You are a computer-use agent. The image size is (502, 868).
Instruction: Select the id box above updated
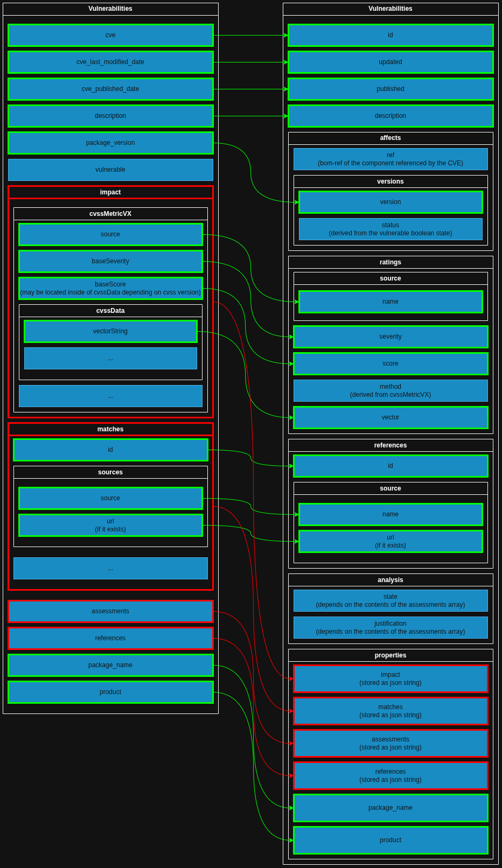[391, 35]
